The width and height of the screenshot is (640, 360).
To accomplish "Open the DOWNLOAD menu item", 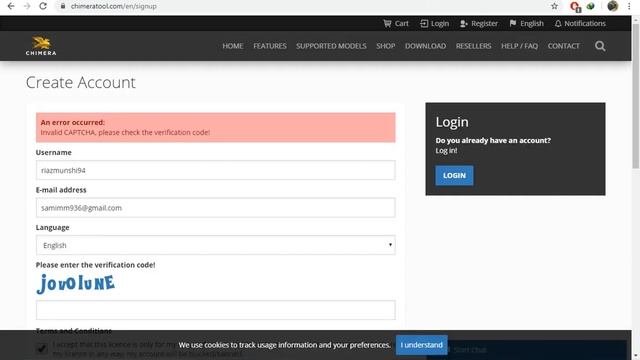I will coord(425,46).
